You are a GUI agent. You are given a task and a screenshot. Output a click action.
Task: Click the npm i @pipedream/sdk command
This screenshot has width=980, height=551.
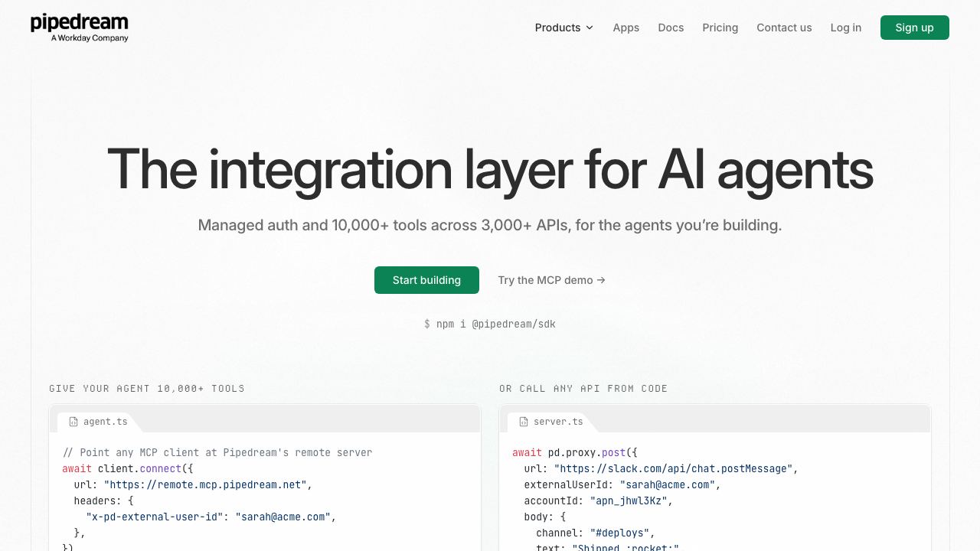click(490, 324)
